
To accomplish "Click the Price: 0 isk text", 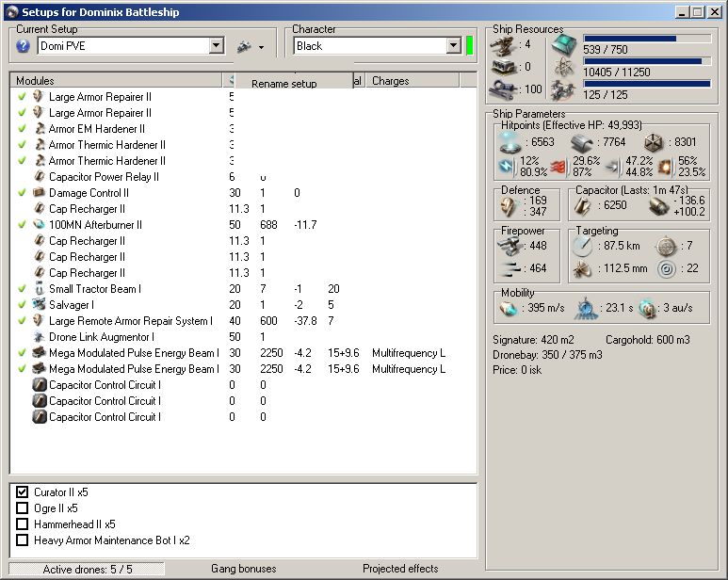I will [x=517, y=370].
